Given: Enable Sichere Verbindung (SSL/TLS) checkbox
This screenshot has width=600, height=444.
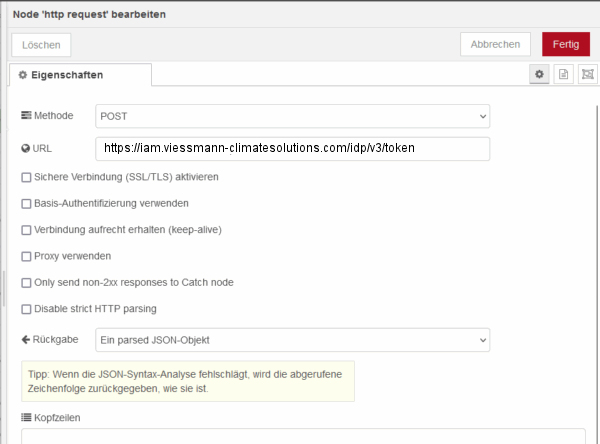Looking at the screenshot, I should pyautogui.click(x=26, y=177).
